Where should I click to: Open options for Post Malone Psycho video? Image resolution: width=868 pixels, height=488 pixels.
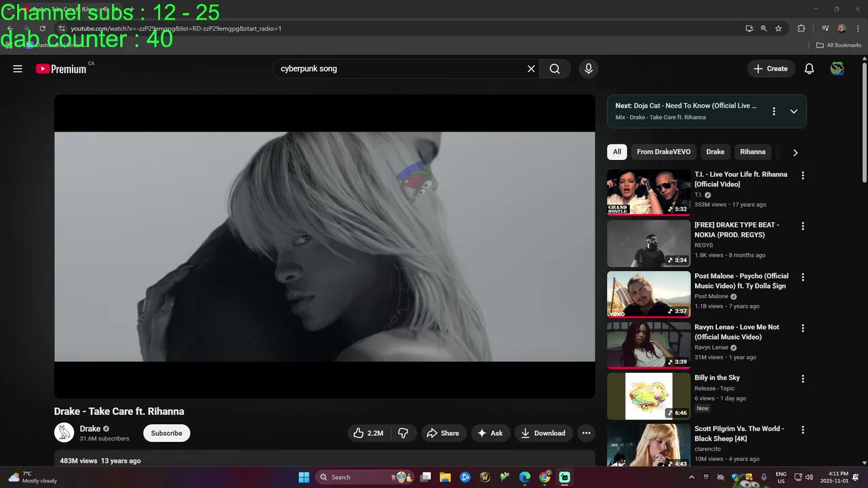pyautogui.click(x=803, y=277)
